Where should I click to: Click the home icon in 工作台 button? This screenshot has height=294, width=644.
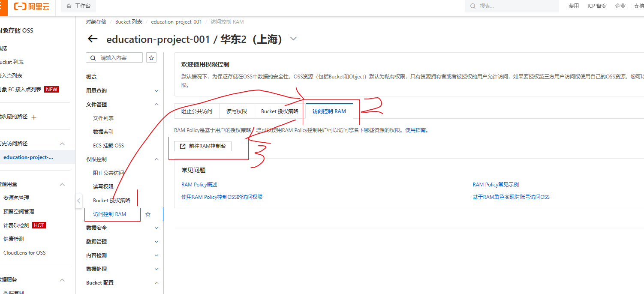[x=69, y=6]
